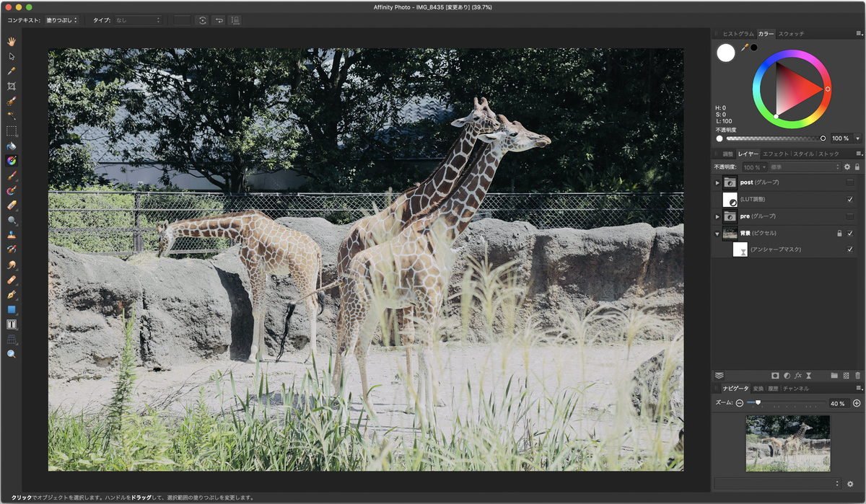Switch to the エフェクト tab
This screenshot has width=866, height=504.
[x=776, y=154]
